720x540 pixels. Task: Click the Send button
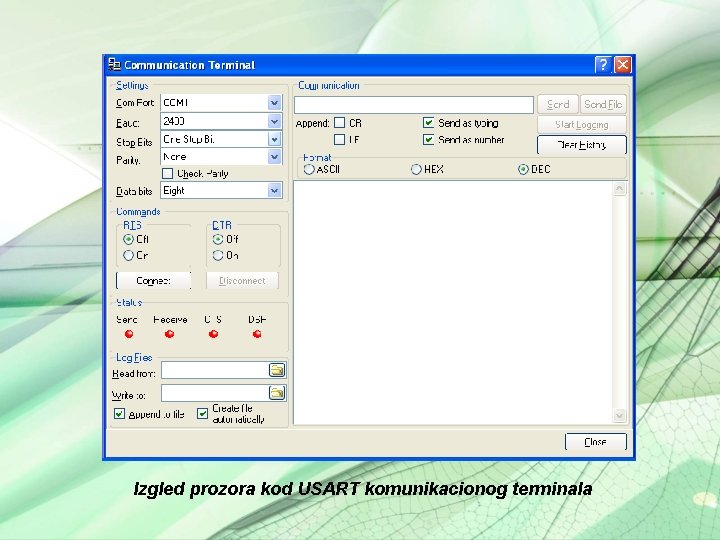tap(558, 105)
